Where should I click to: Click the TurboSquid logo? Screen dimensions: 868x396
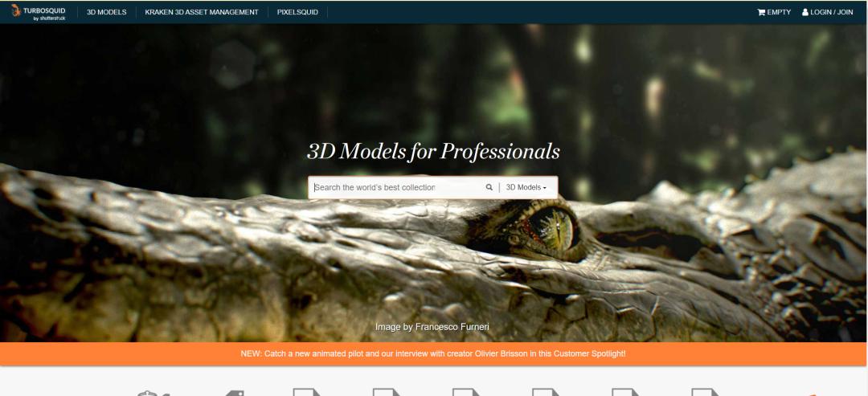tap(39, 12)
